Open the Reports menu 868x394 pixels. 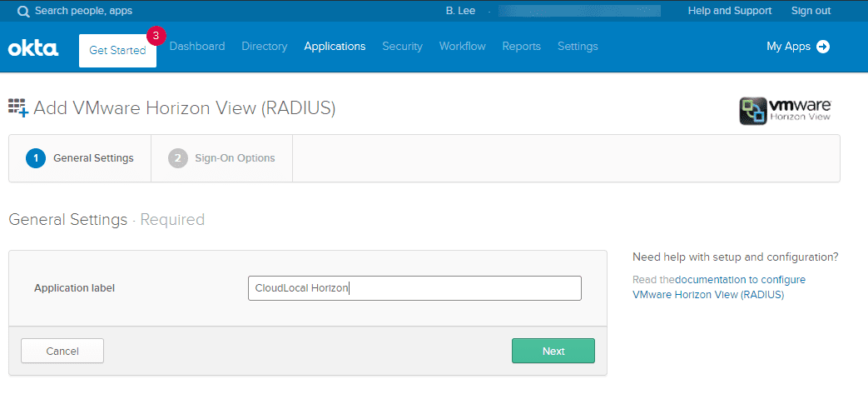(x=522, y=47)
